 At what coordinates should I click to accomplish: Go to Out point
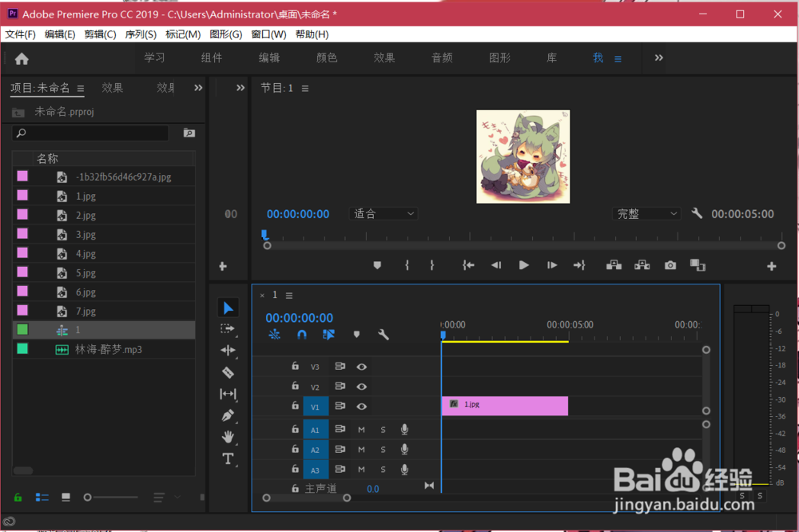[579, 265]
